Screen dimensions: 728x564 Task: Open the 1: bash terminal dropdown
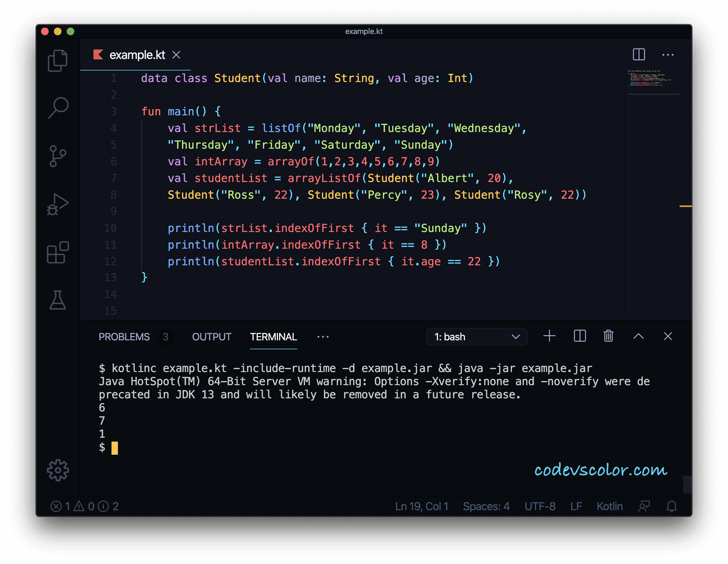pos(477,337)
